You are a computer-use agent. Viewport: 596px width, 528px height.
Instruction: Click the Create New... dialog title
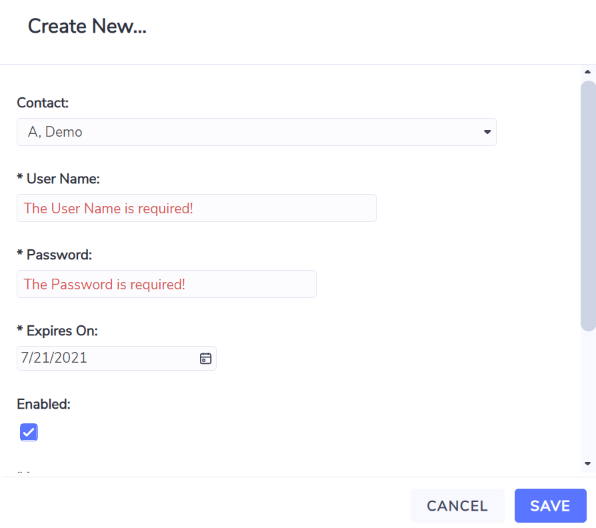[x=87, y=26]
